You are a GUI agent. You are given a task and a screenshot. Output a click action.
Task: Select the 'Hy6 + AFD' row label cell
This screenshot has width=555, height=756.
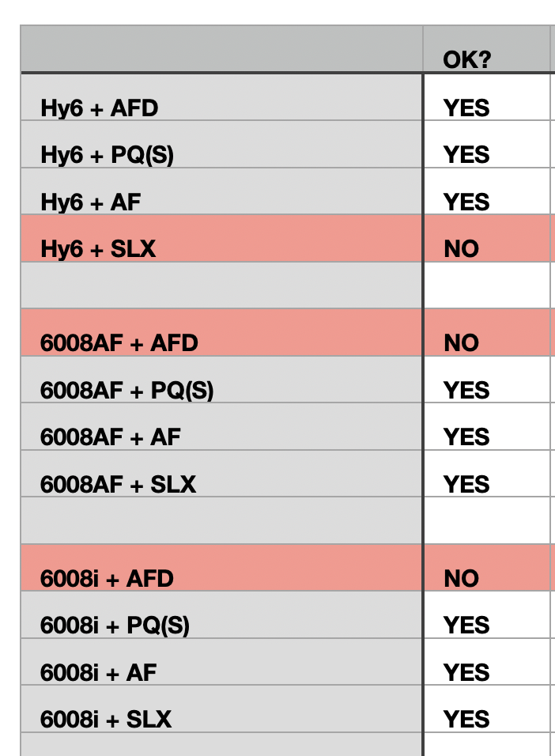click(x=221, y=107)
